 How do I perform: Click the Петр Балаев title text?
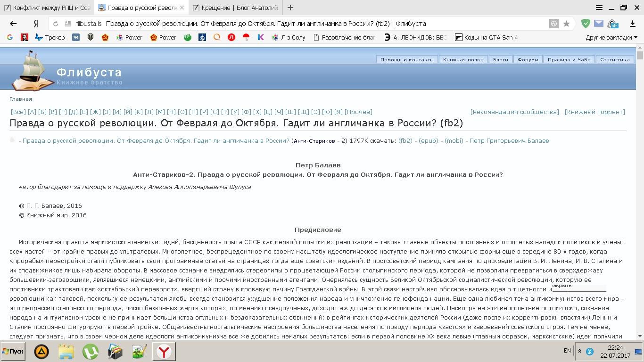tap(318, 165)
